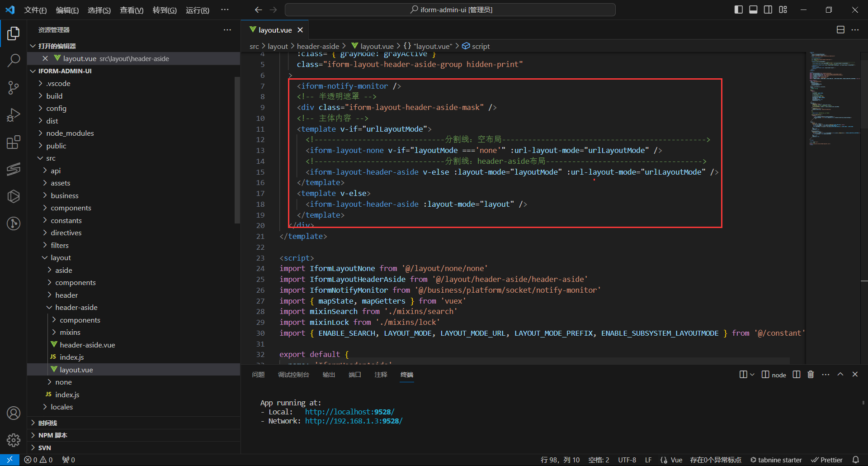Viewport: 868px width, 466px height.
Task: Open the Accounts menu icon
Action: pos(14,413)
